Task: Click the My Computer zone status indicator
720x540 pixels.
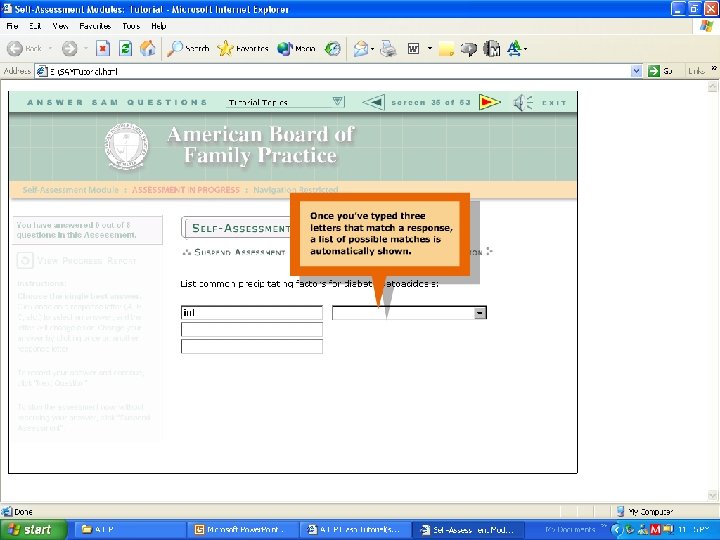Action: 645,512
